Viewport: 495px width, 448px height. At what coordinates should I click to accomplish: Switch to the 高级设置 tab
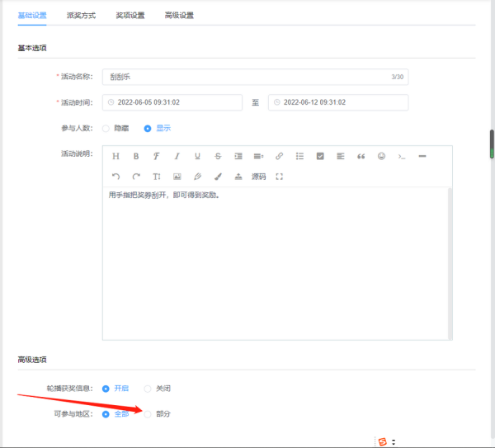pyautogui.click(x=179, y=15)
